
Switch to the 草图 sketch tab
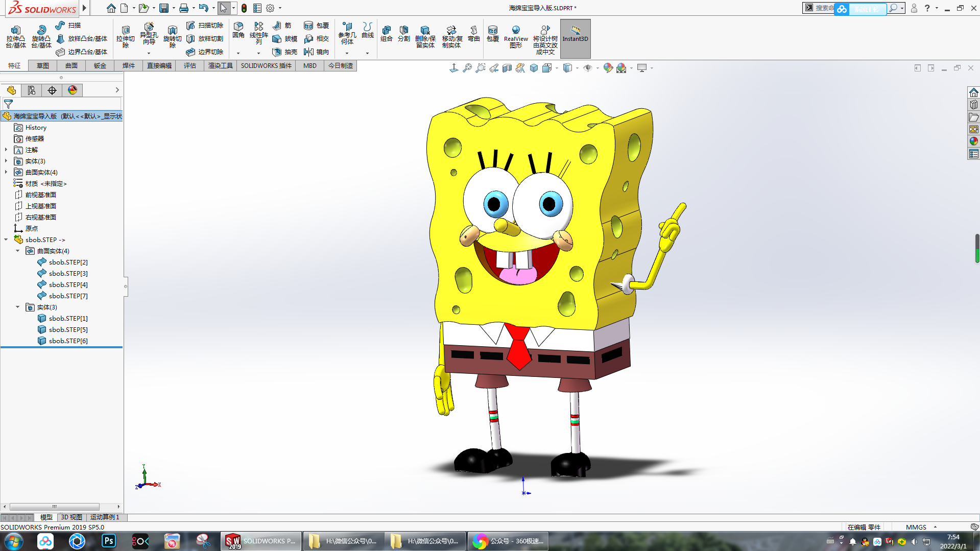[x=43, y=65]
